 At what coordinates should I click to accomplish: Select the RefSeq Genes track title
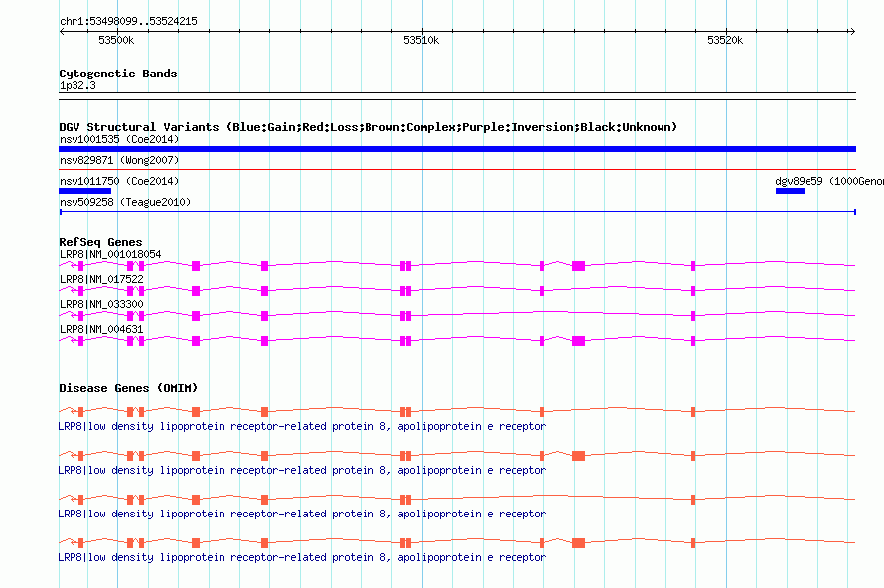pyautogui.click(x=100, y=242)
